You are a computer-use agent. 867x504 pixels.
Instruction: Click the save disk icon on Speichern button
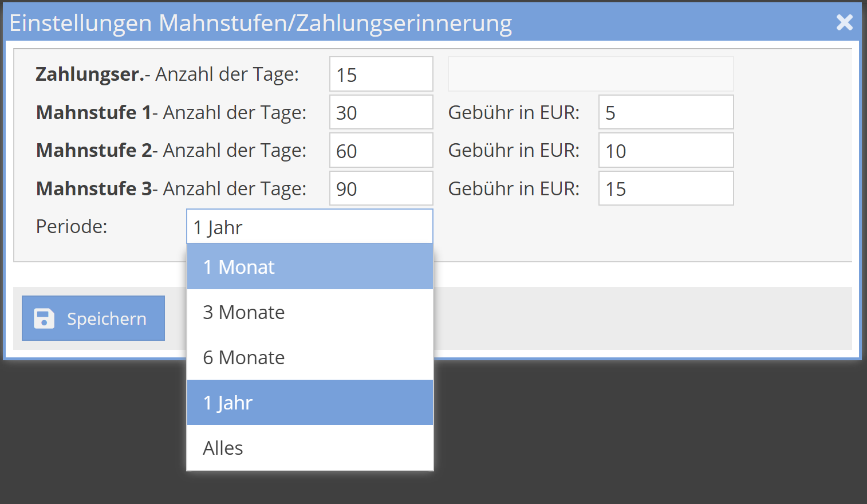(44, 318)
